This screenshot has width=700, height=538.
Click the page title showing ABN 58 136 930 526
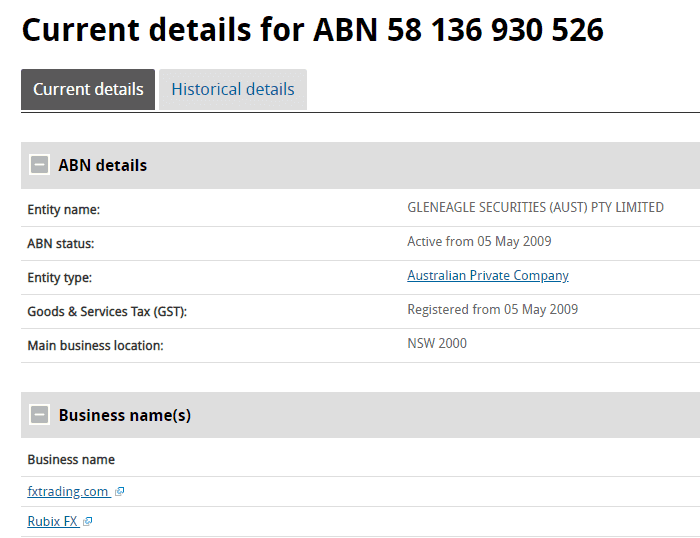point(312,29)
